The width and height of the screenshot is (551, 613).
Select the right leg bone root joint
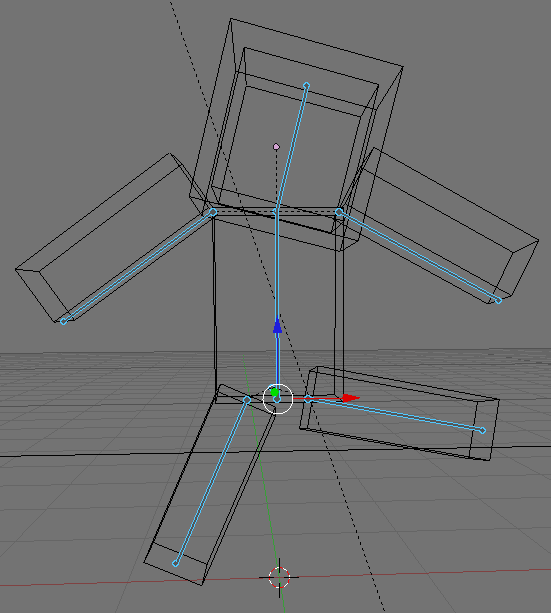308,399
